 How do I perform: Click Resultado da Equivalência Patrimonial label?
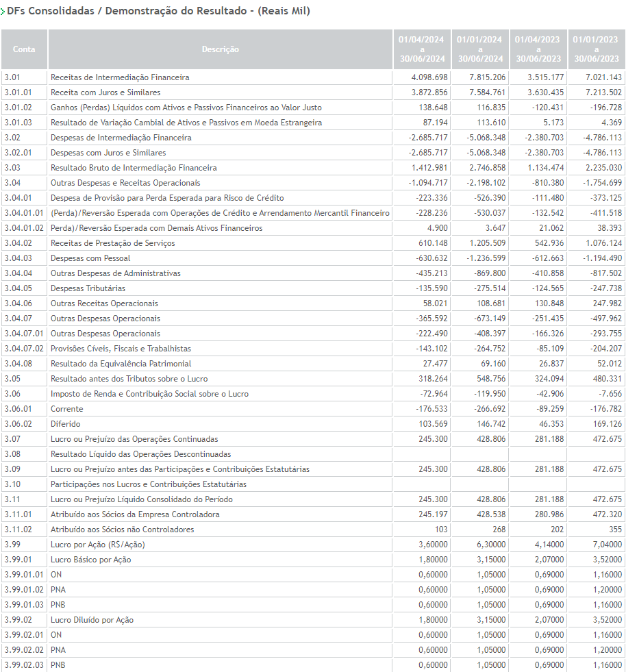point(121,364)
